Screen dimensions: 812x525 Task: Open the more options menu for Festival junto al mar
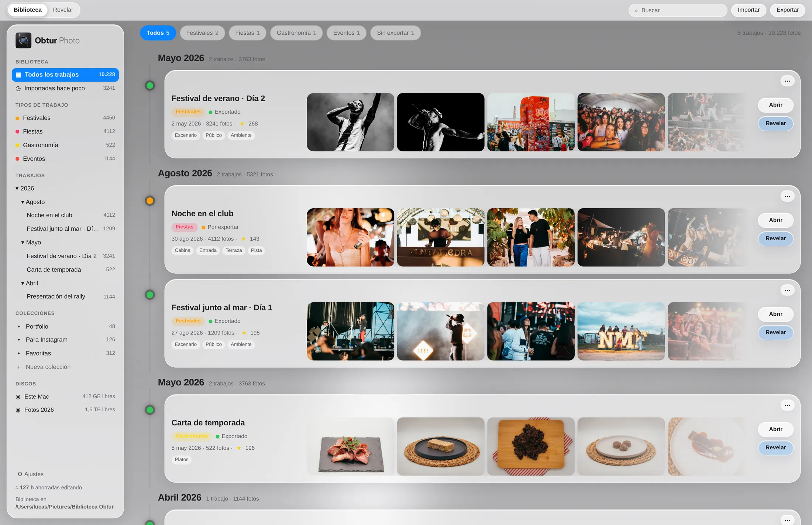click(787, 290)
